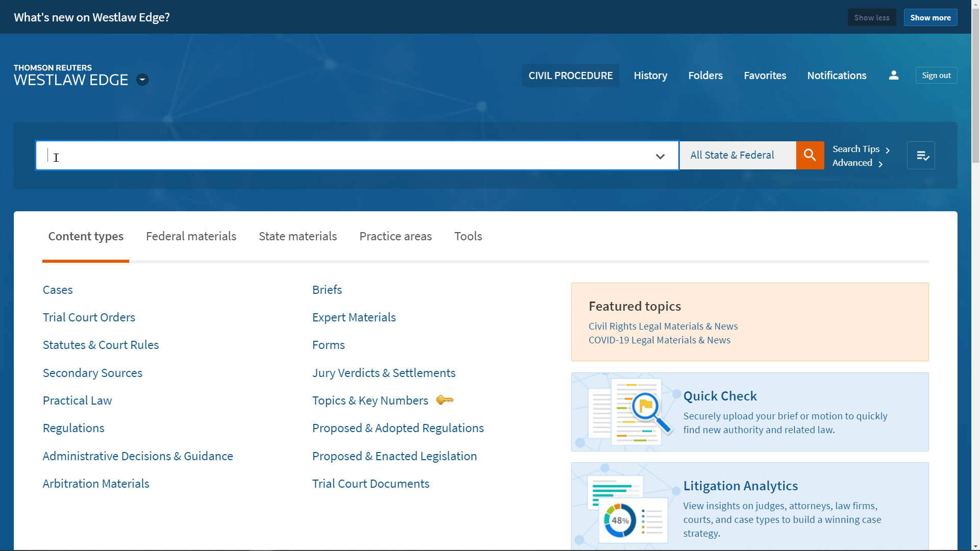The height and width of the screenshot is (551, 980).
Task: Click the key icon beside Topics & Key Numbers
Action: (x=445, y=400)
